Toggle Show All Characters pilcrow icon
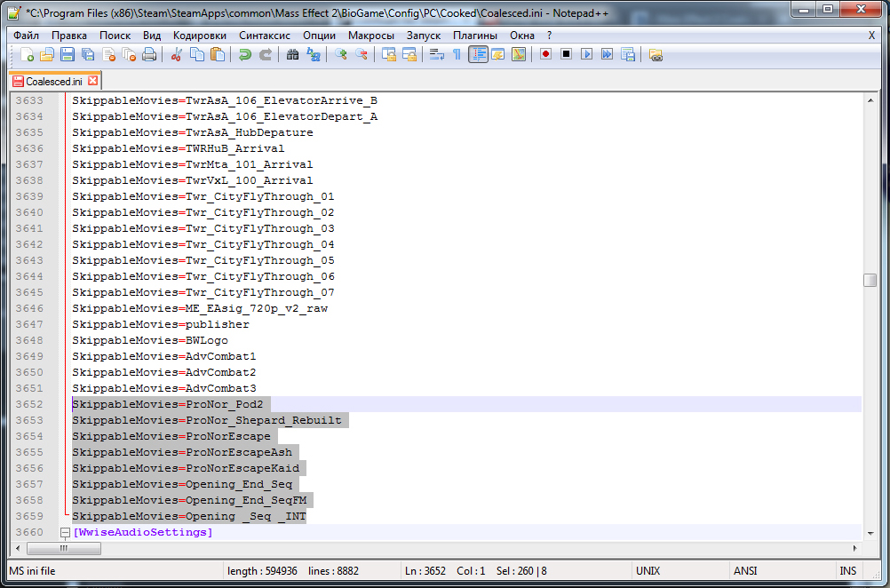890x588 pixels. click(x=457, y=54)
